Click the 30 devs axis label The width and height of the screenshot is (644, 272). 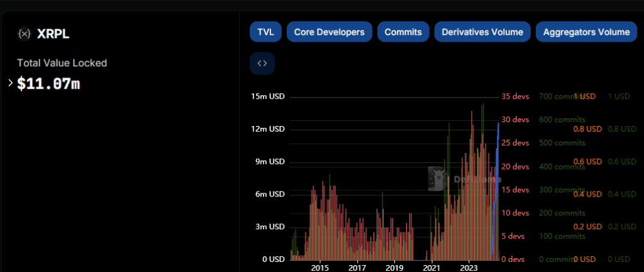point(515,120)
